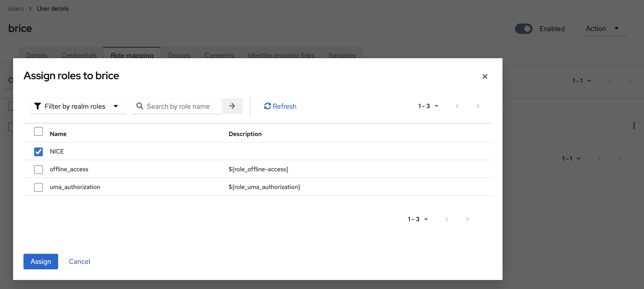
Task: Open the Filter by realm roles dropdown
Action: point(78,106)
